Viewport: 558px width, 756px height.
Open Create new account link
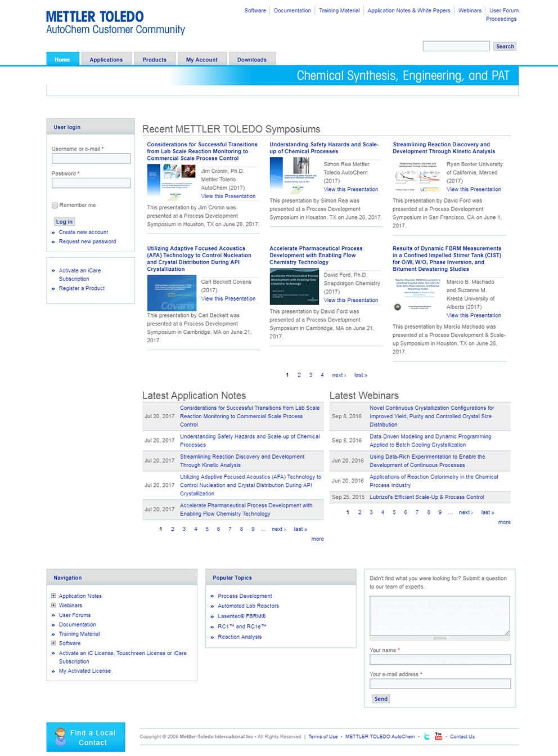click(x=83, y=232)
